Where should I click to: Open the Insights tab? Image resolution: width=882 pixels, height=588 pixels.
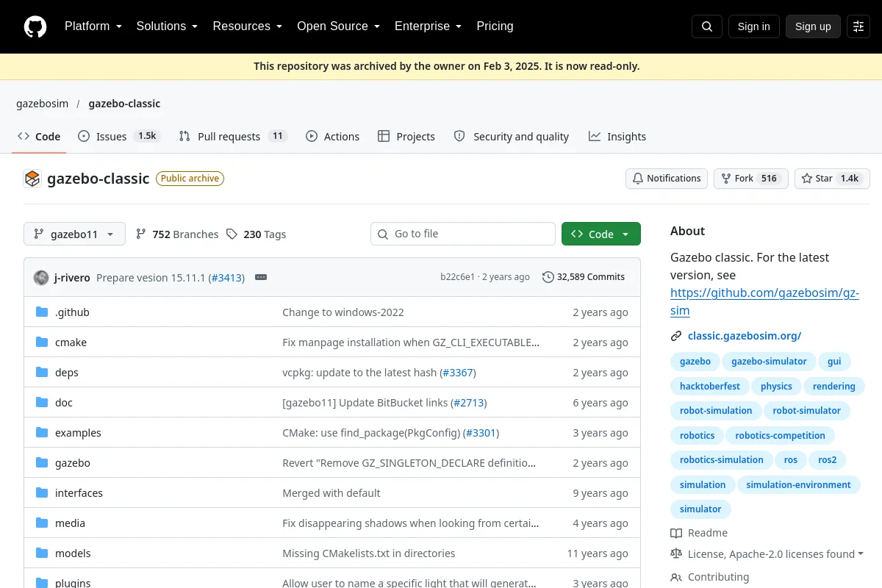[x=617, y=137]
